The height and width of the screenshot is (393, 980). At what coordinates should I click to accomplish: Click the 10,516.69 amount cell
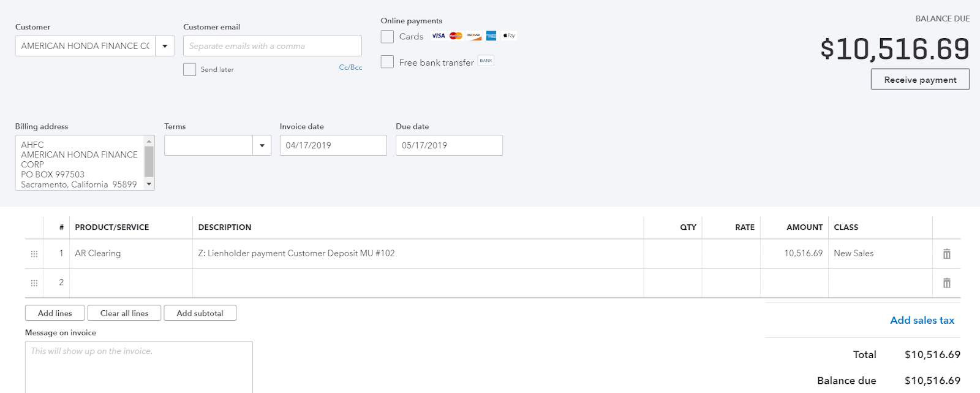[794, 254]
